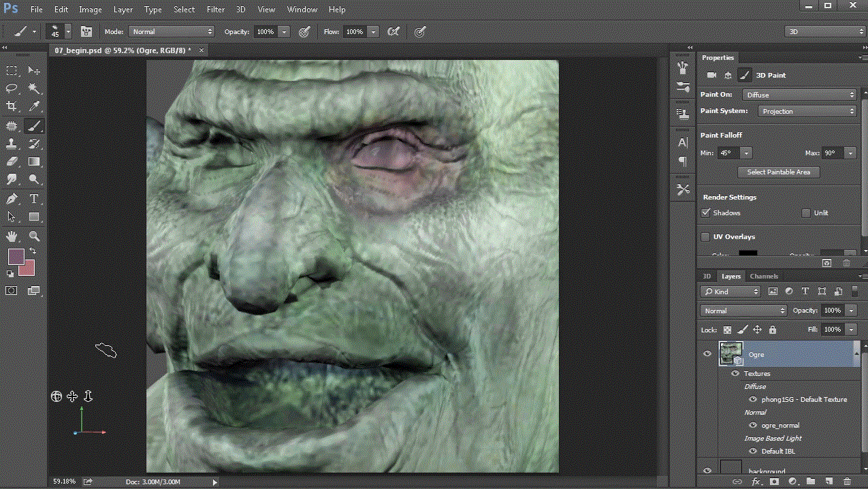Open the 3D menu
The width and height of the screenshot is (868, 489).
pos(240,10)
